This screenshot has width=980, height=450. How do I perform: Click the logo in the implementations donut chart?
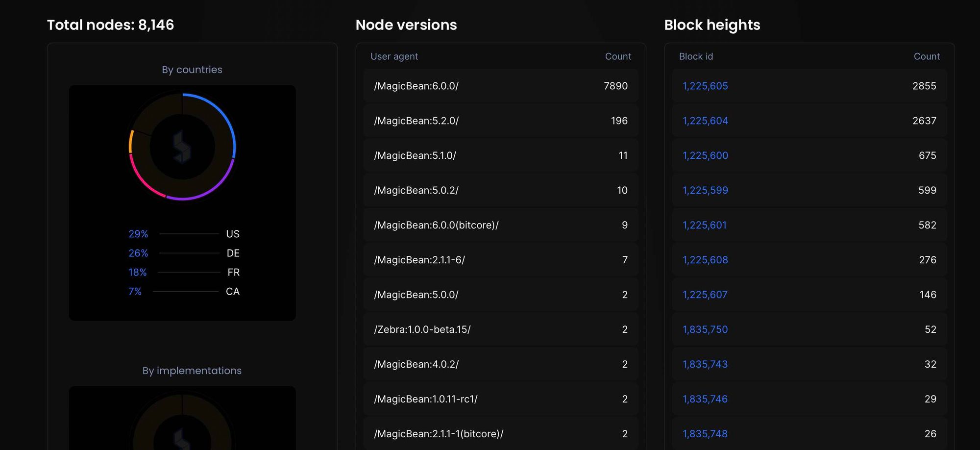point(182,439)
